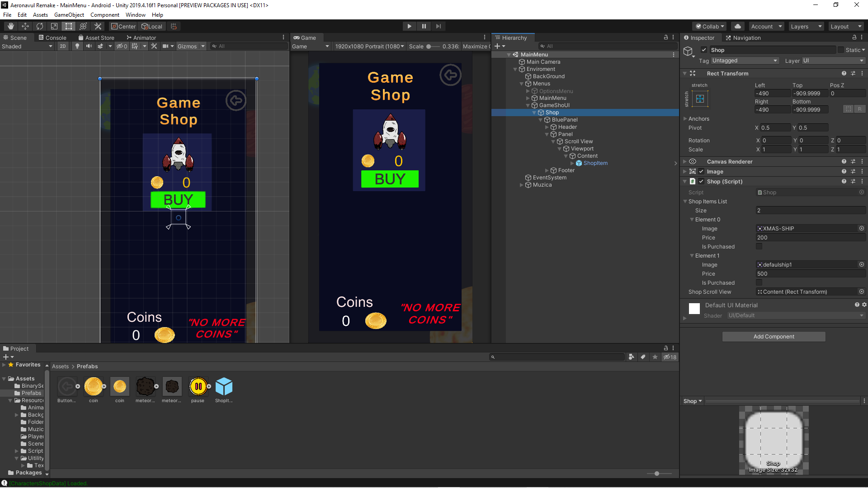
Task: Select the Rect Transform tool
Action: click(69, 26)
